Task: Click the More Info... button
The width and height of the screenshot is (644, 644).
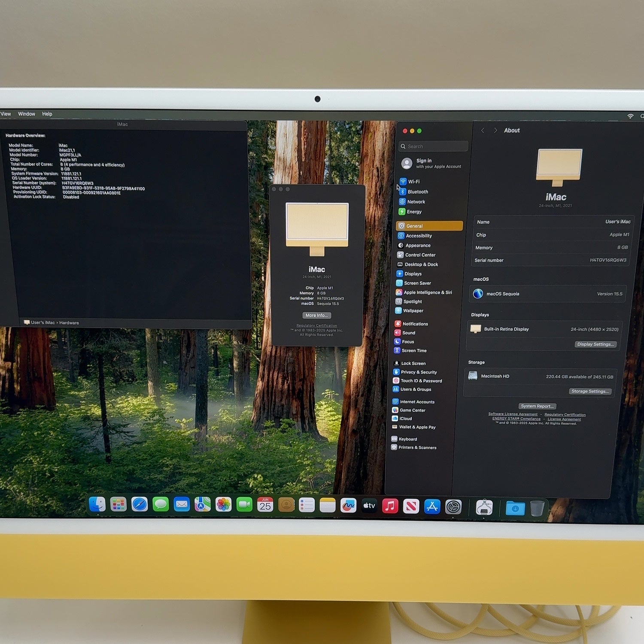Action: (317, 315)
